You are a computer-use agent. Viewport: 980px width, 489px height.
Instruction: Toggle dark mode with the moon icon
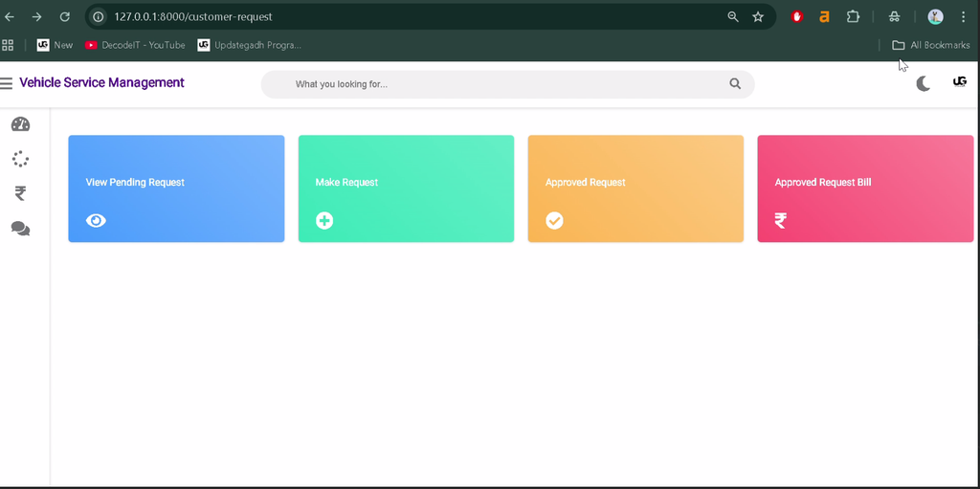[x=924, y=84]
